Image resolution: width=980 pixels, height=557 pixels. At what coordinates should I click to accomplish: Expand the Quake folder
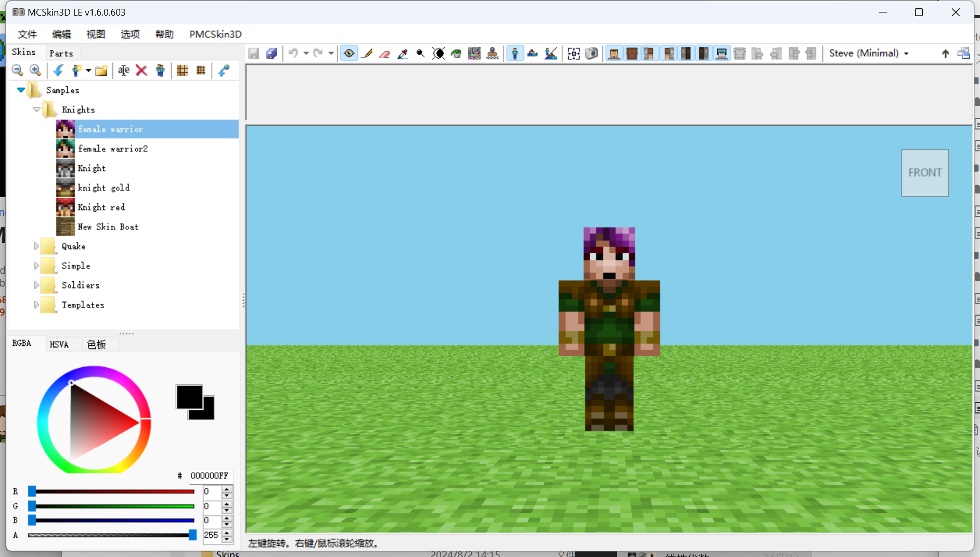pyautogui.click(x=36, y=246)
